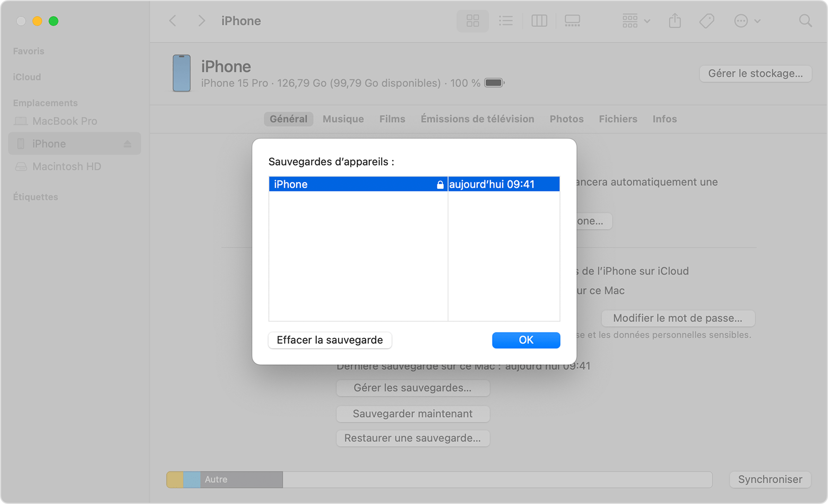The image size is (828, 504).
Task: Go back with the toolbar's left chevron
Action: pyautogui.click(x=172, y=21)
